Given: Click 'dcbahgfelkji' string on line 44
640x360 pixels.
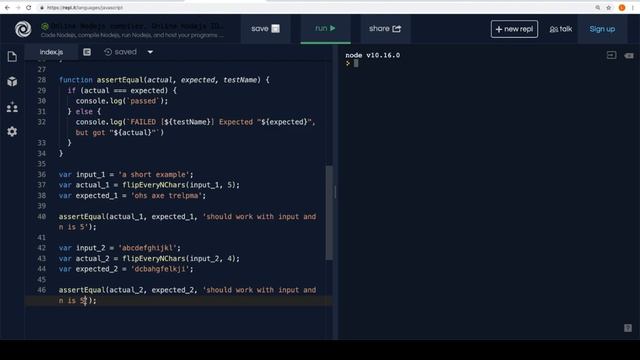Looking at the screenshot, I should point(160,269).
